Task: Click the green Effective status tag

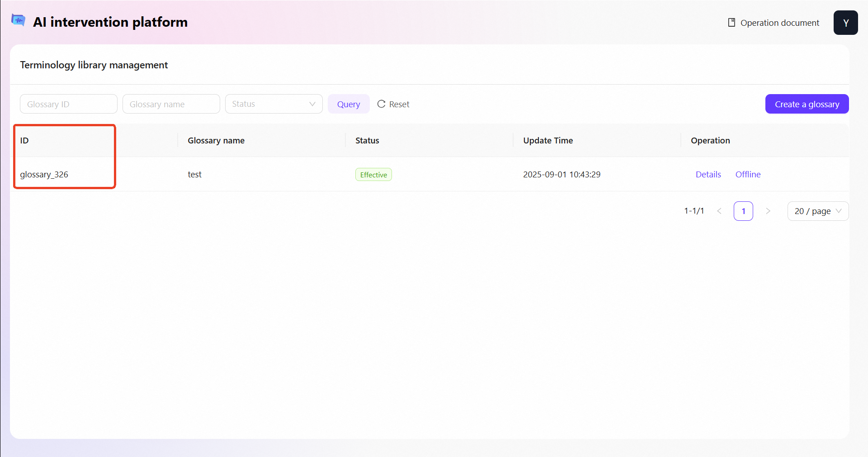Action: (x=373, y=175)
